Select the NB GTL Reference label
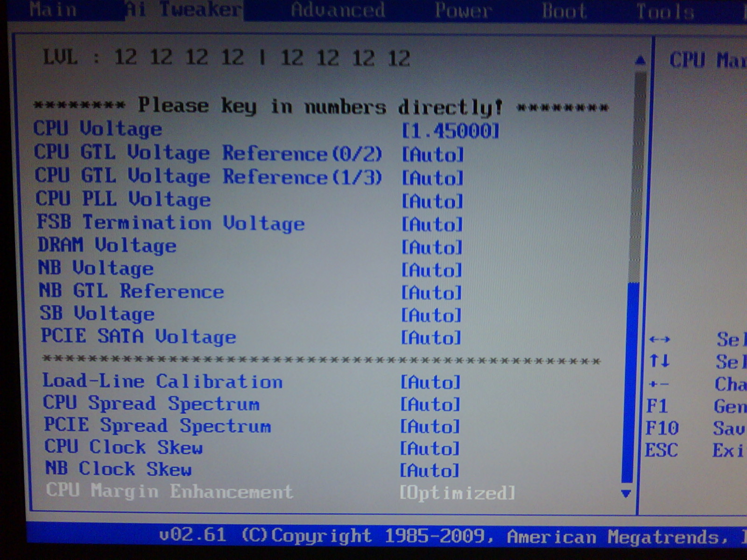Screen dimensions: 747x560 132,291
